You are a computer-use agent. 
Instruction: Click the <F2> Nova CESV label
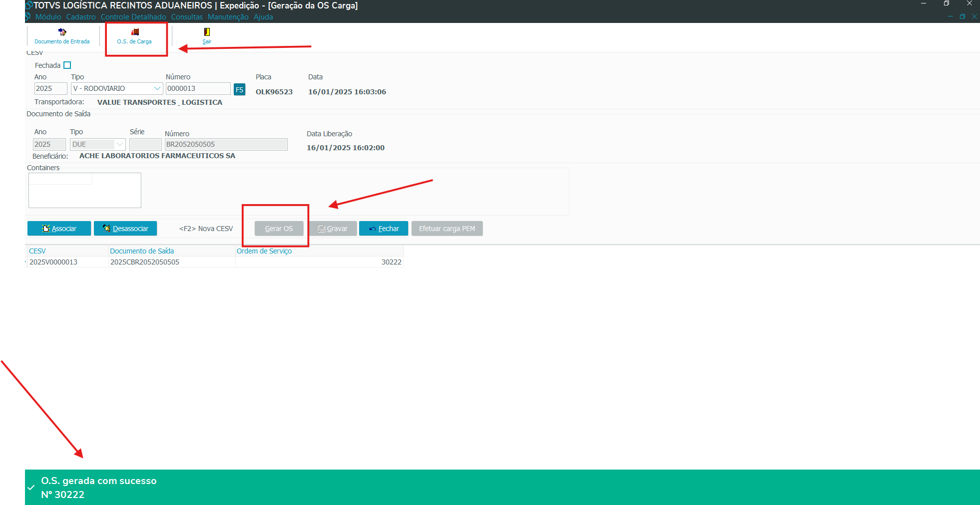coord(206,229)
